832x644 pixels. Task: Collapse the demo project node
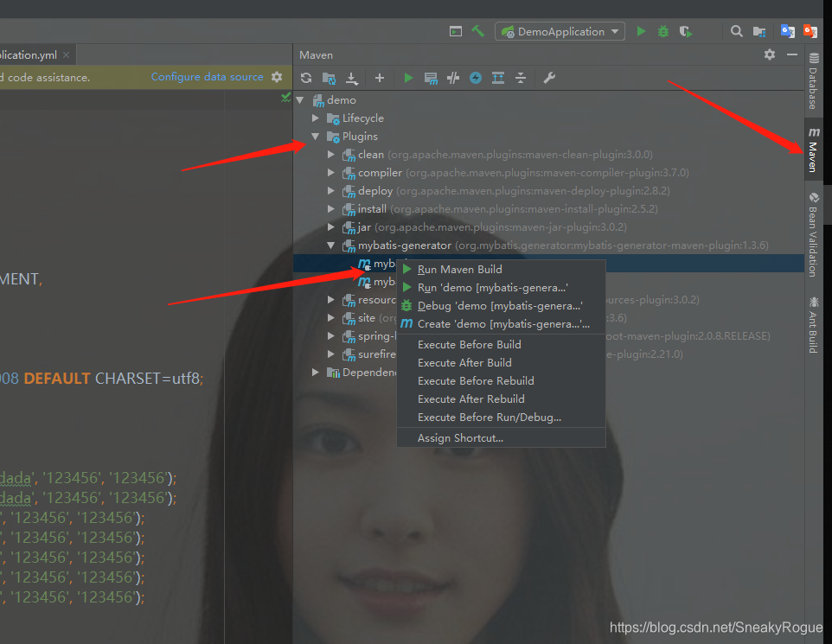pyautogui.click(x=300, y=99)
